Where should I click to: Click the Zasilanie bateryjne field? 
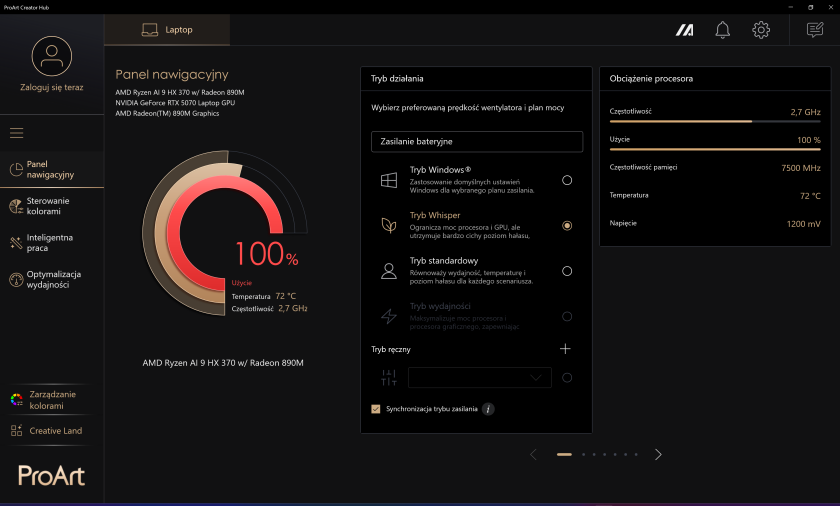click(x=477, y=141)
